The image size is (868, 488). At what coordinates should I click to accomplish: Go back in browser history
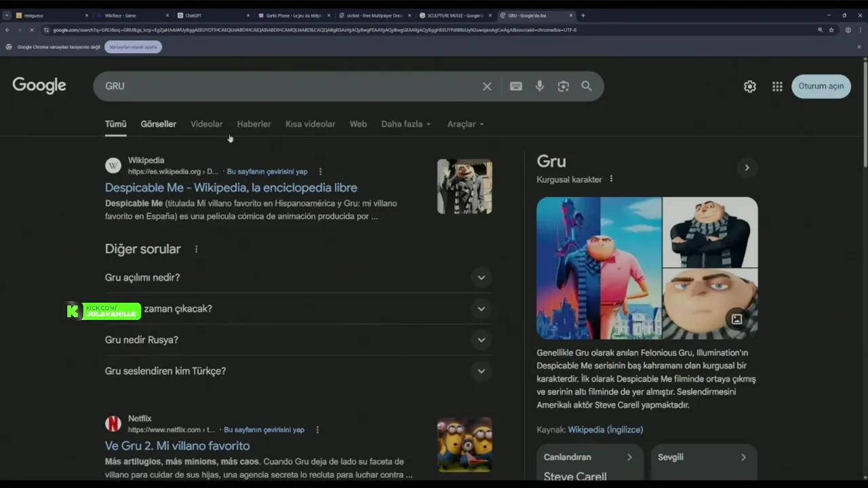[7, 30]
